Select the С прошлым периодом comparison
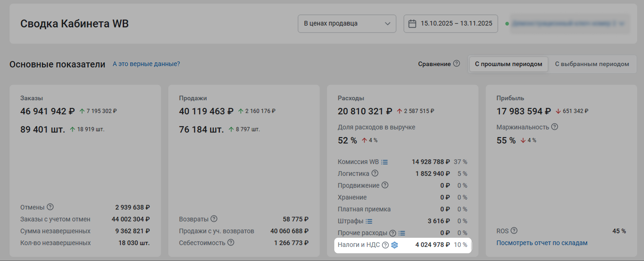The width and height of the screenshot is (644, 261). click(509, 64)
